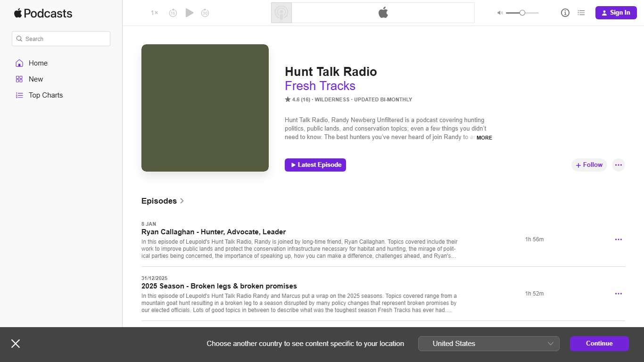Open the United States country dropdown
This screenshot has width=644, height=362.
(488, 343)
